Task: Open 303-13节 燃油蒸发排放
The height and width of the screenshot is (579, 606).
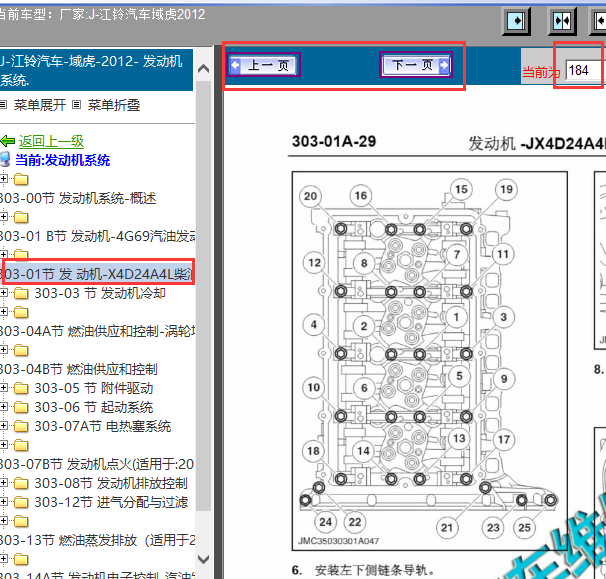Action: point(97,540)
